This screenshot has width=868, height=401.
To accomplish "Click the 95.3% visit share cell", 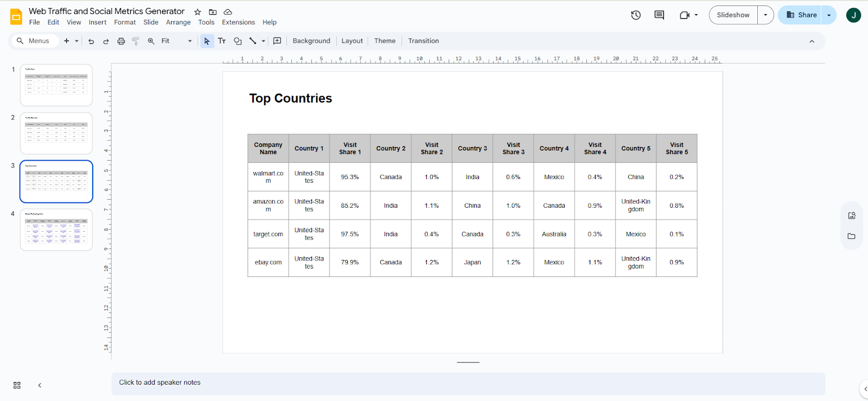I will pos(350,177).
